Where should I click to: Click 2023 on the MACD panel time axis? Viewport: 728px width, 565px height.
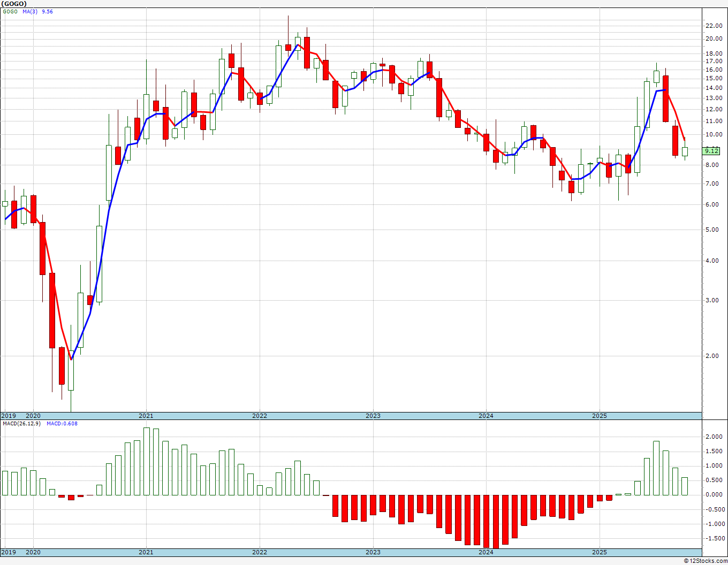pyautogui.click(x=373, y=552)
